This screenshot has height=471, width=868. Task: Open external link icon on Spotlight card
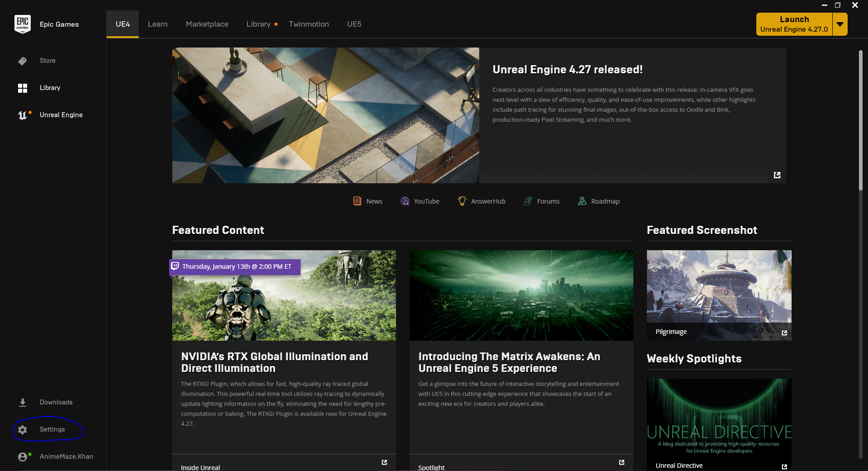622,462
